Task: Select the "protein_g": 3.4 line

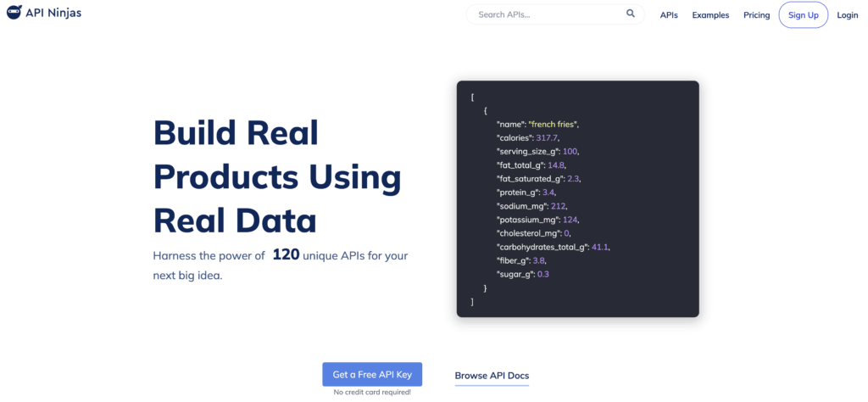Action: coord(526,193)
